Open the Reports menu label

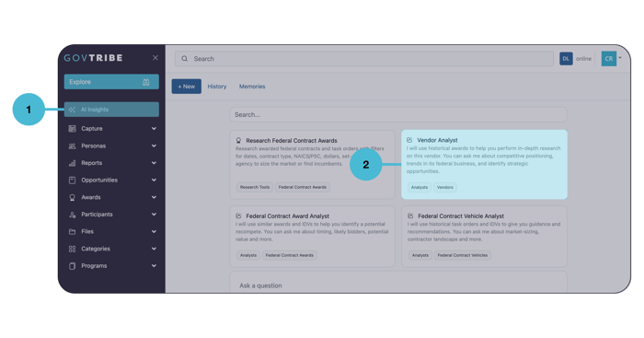click(92, 163)
